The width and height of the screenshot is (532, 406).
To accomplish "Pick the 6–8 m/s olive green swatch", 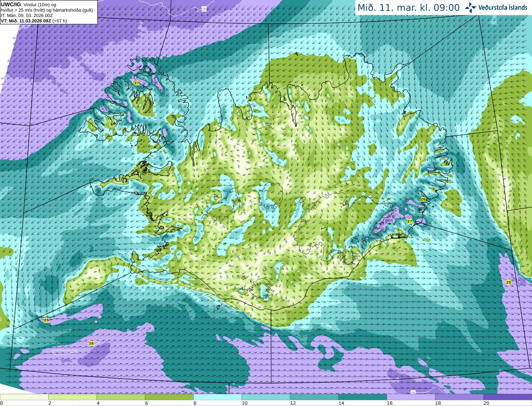I will (x=169, y=397).
